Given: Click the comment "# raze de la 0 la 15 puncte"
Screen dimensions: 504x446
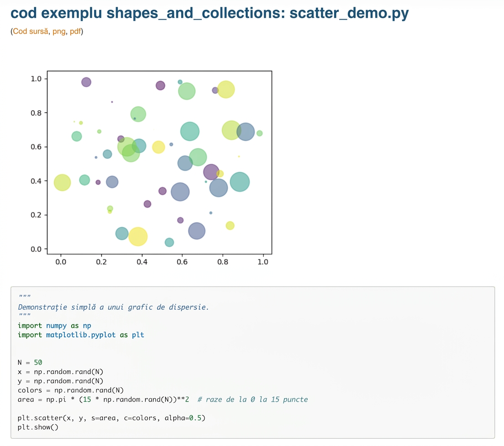Looking at the screenshot, I should pyautogui.click(x=252, y=400).
